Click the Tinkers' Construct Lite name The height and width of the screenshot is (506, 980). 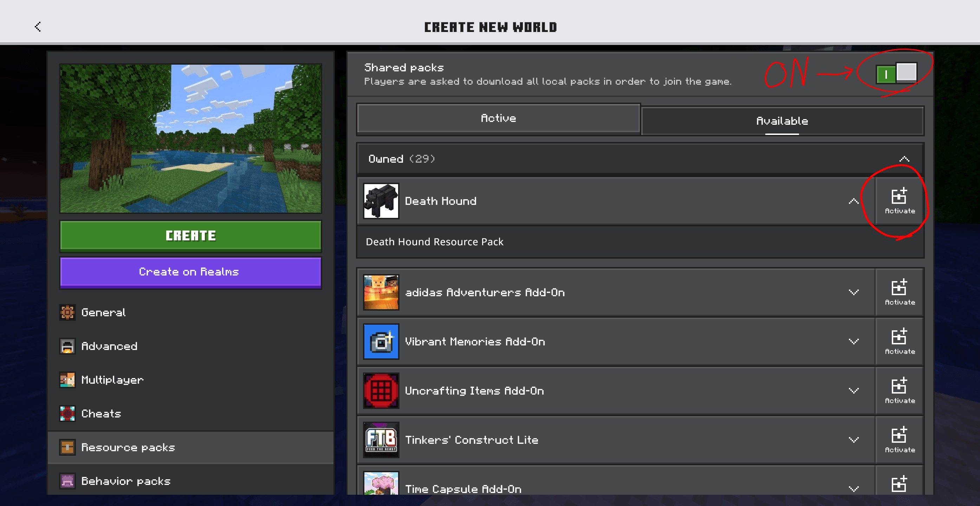click(472, 440)
